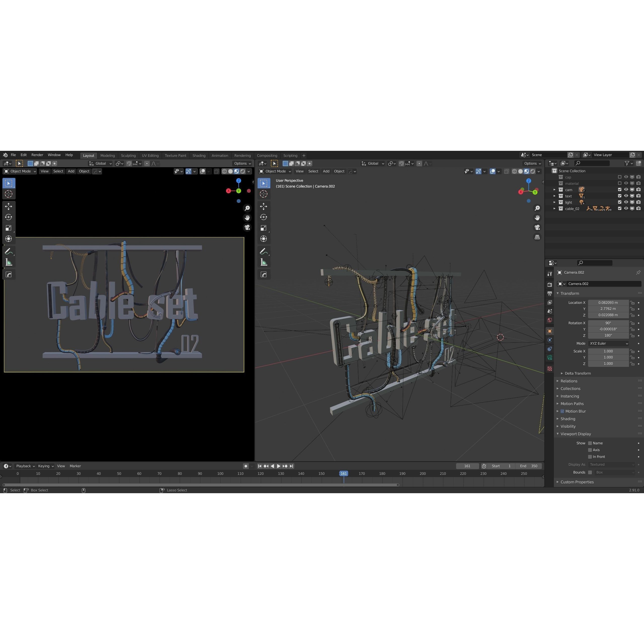Image resolution: width=644 pixels, height=644 pixels.
Task: Disable render visibility camera icon for text collection
Action: click(639, 196)
